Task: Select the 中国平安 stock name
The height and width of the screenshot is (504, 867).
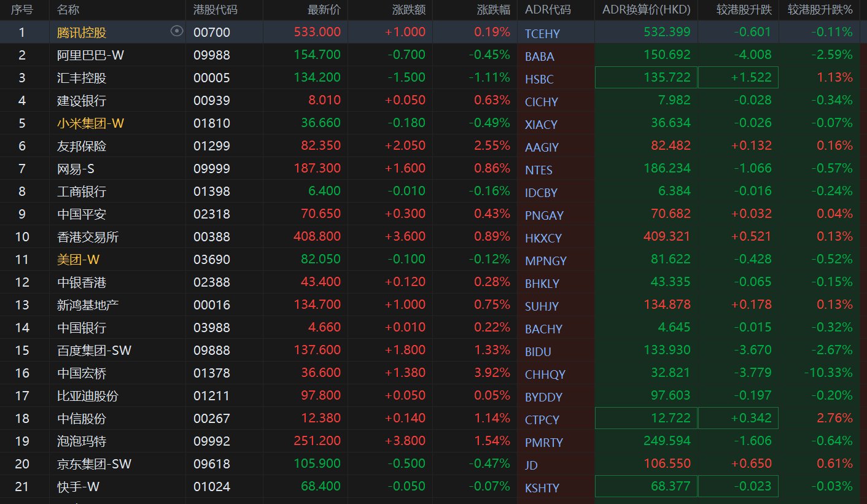Action: tap(82, 214)
